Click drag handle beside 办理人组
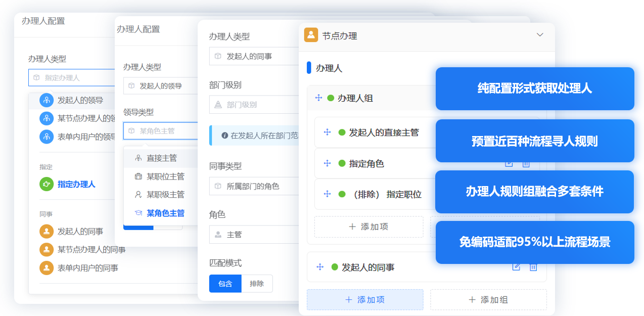This screenshot has width=644, height=316. click(318, 98)
